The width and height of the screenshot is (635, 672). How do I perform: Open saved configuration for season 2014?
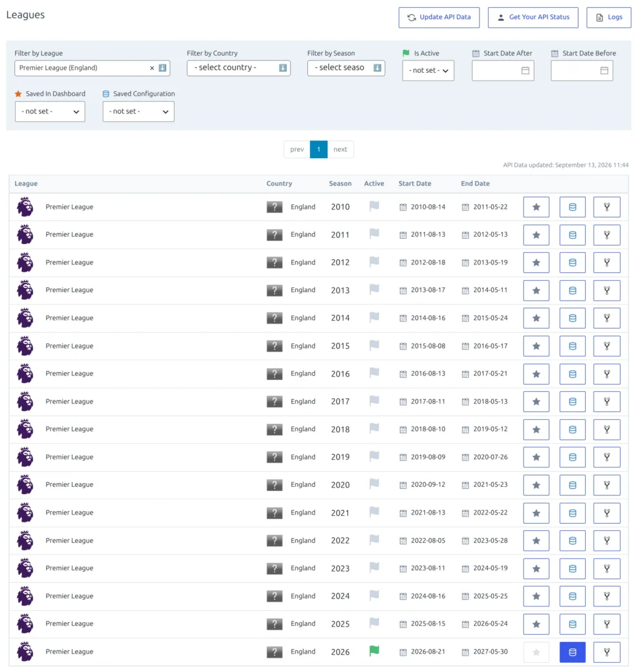pyautogui.click(x=573, y=318)
